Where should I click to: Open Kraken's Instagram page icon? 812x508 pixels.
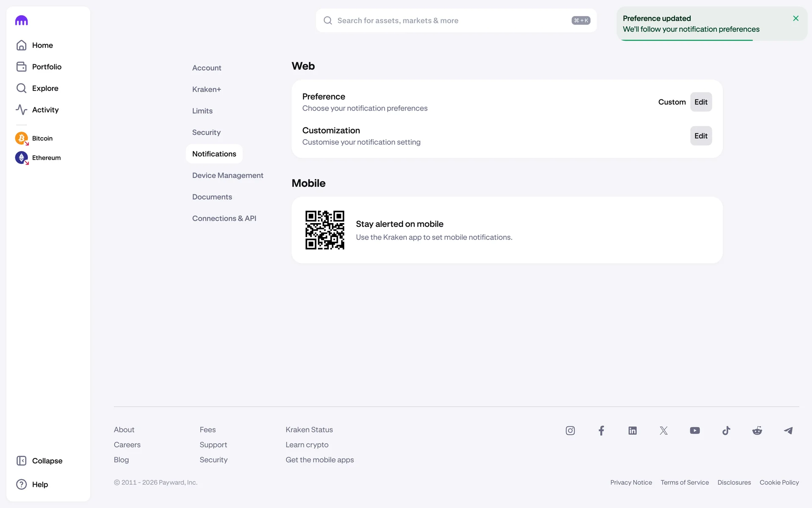click(x=570, y=431)
